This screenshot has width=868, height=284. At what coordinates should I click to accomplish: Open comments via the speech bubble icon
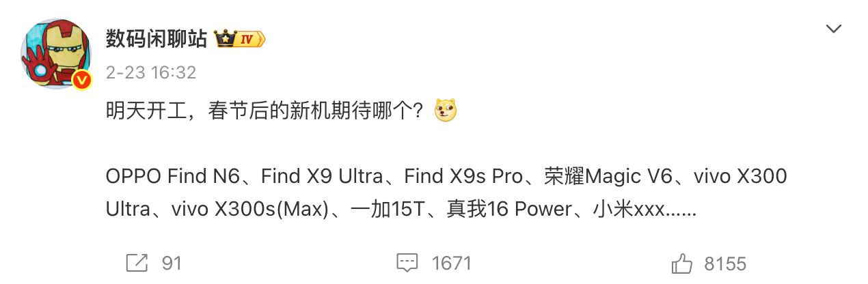(x=407, y=263)
